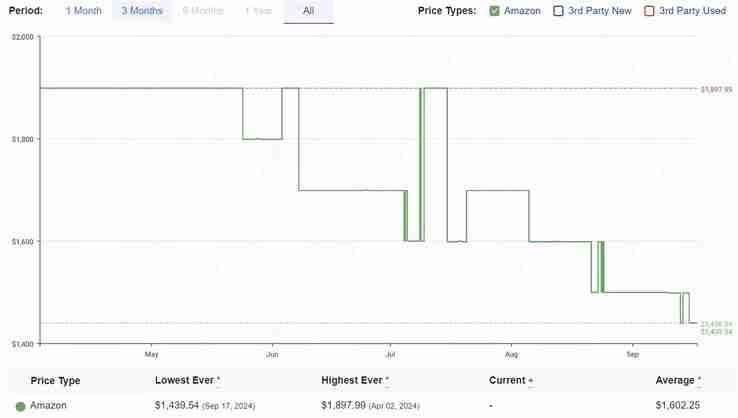Click the asterisk beside Lowest Ever
Screen dimensions: 738x418
(218, 379)
